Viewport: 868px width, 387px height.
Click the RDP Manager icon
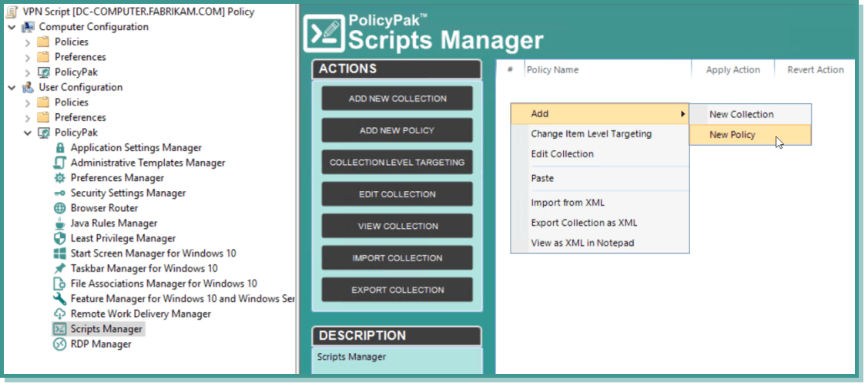(x=60, y=345)
